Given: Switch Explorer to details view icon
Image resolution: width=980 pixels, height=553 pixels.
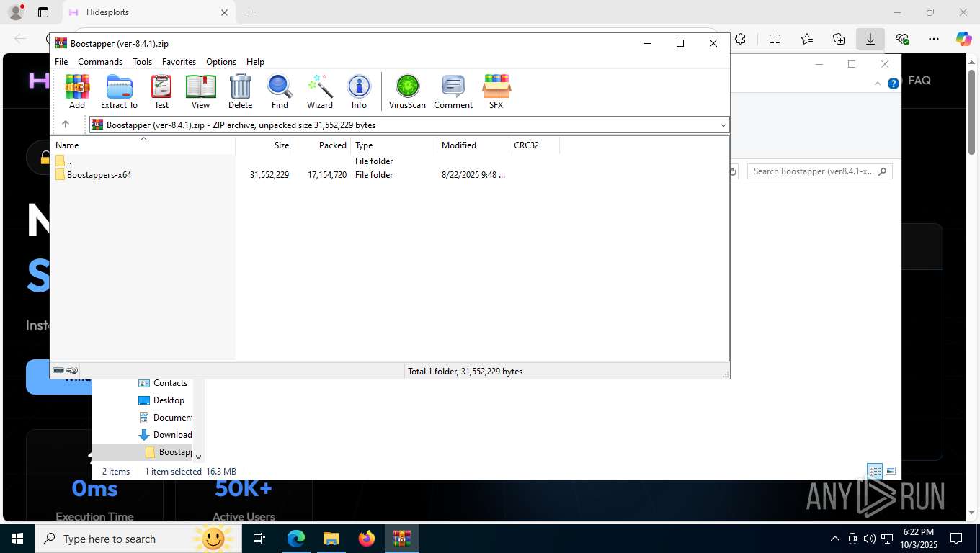Looking at the screenshot, I should [875, 471].
